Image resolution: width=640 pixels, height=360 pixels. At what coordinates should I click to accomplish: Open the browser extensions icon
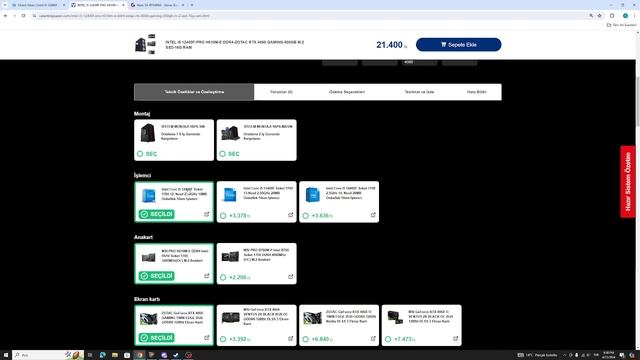(612, 16)
